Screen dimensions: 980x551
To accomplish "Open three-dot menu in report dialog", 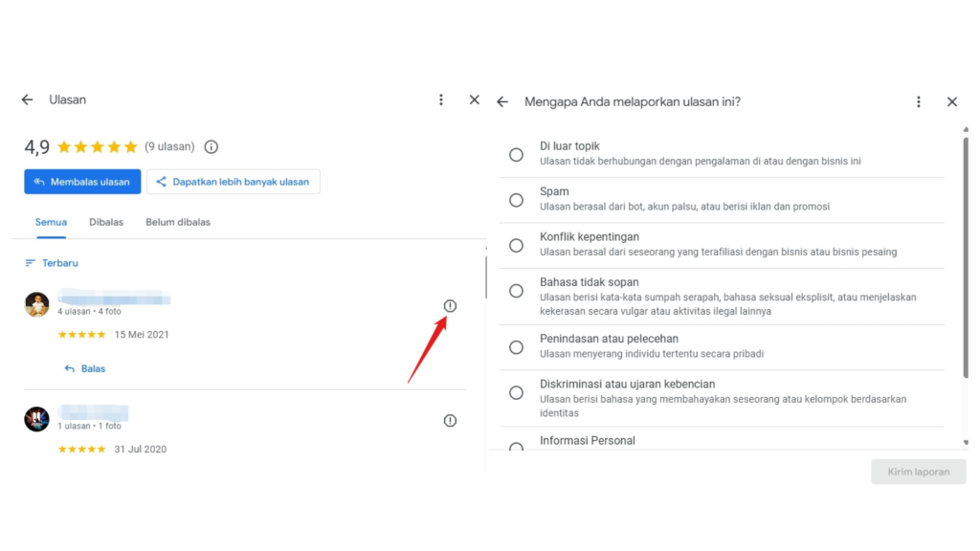I will (x=919, y=101).
